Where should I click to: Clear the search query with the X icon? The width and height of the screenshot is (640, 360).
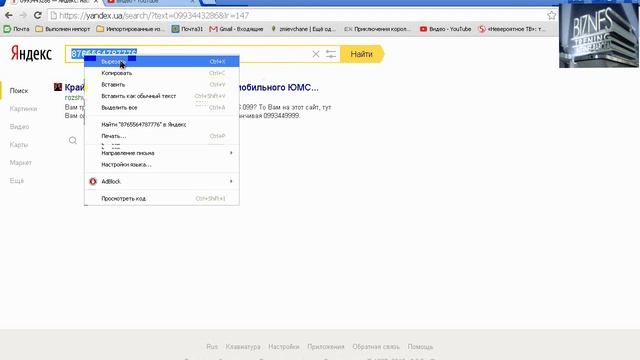point(316,54)
